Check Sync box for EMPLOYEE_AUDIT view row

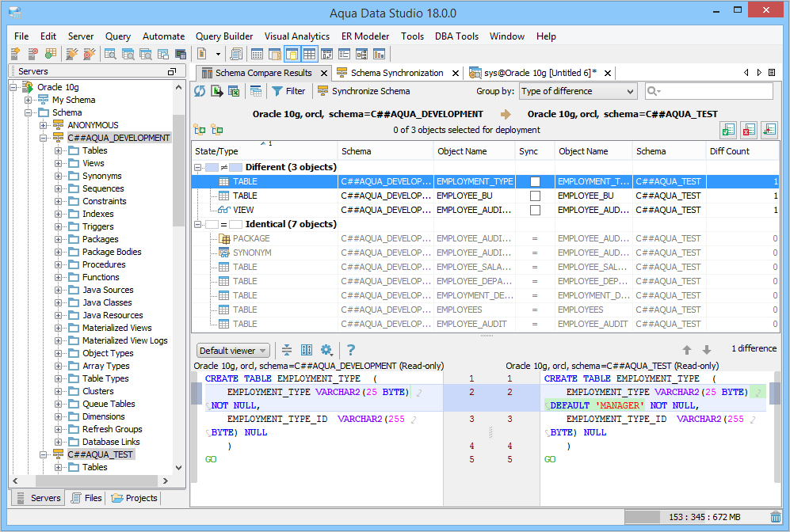click(535, 210)
